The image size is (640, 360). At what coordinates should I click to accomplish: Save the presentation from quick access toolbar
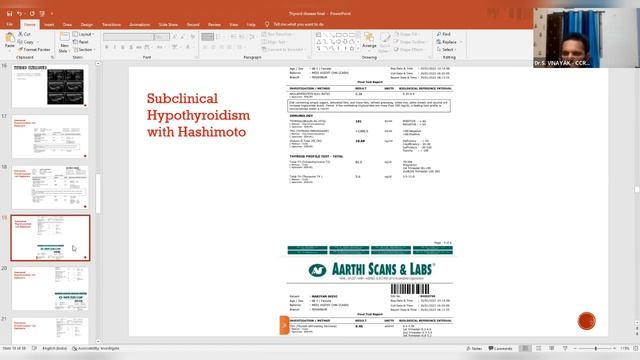point(9,13)
